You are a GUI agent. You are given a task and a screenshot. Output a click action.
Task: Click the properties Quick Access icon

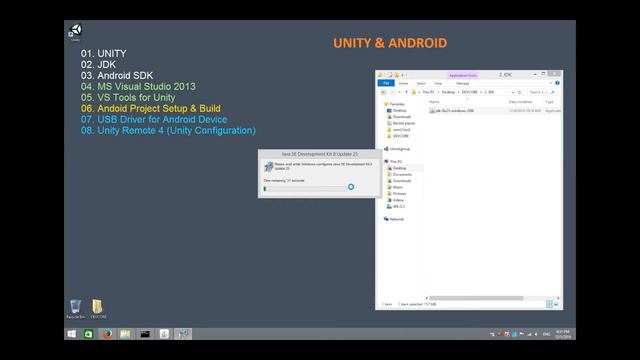[x=389, y=75]
